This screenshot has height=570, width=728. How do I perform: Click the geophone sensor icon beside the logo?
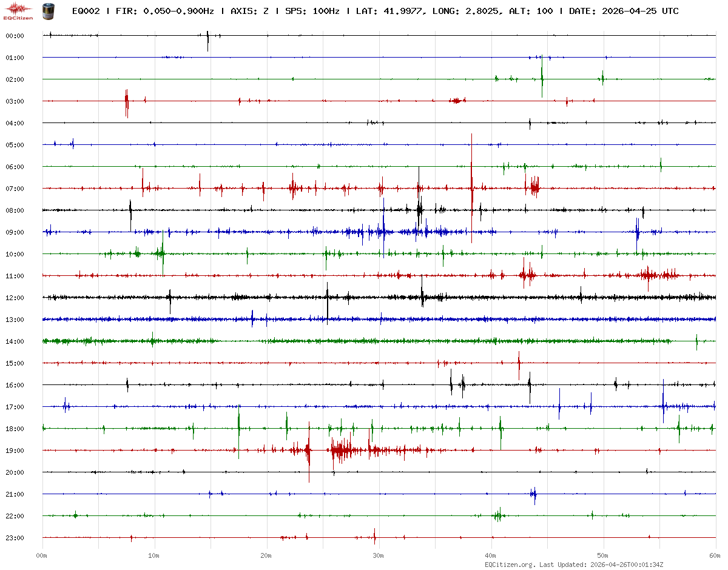click(x=47, y=10)
